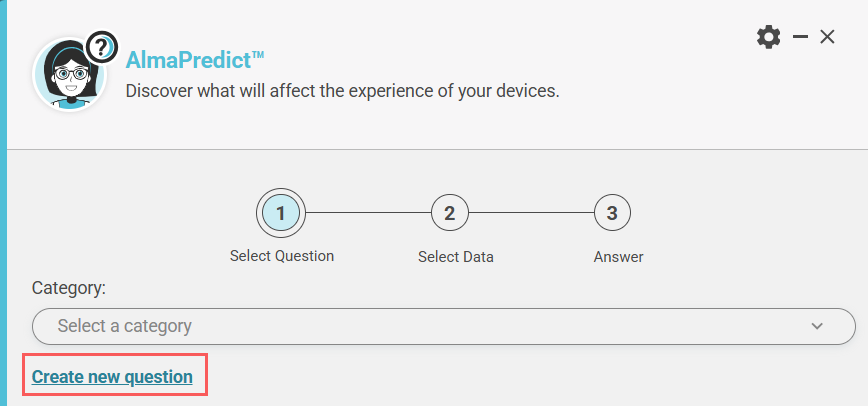Minimize the AlmaPredict panel
Viewport: 868px width, 406px height.
(x=800, y=37)
